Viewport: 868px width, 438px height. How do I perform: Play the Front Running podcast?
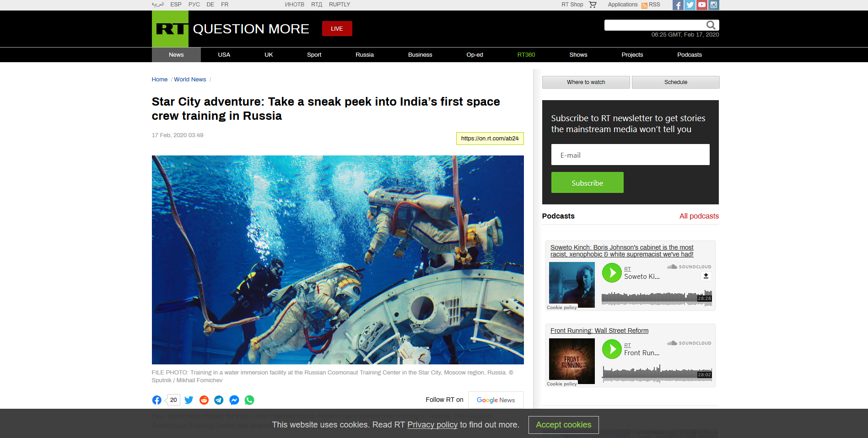click(612, 349)
